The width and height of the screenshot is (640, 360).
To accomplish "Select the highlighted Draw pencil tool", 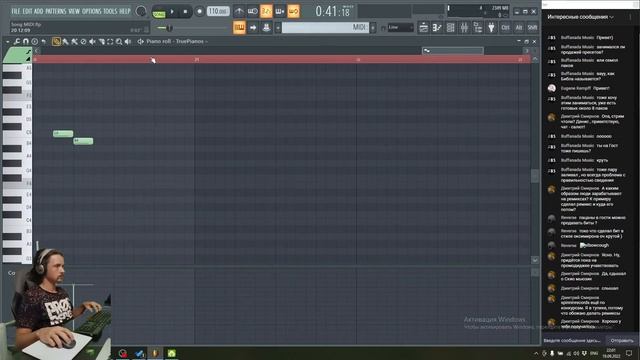I will click(56, 42).
